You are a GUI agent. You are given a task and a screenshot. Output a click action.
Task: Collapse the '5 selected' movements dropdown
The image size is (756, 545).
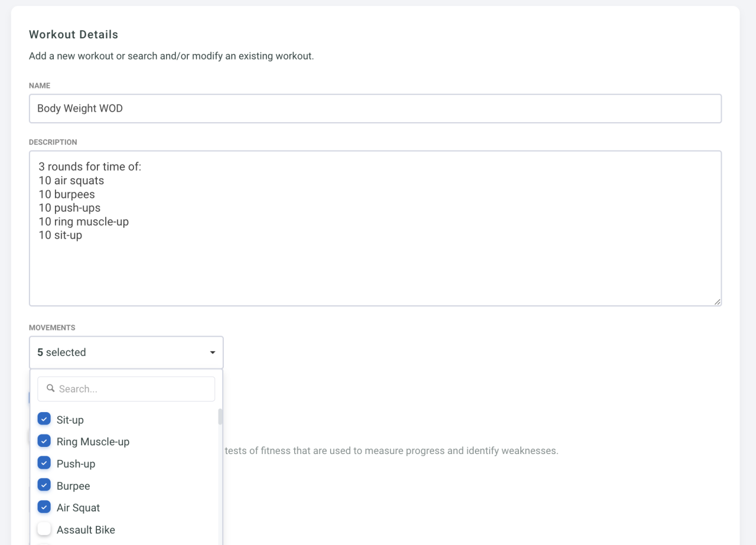pyautogui.click(x=126, y=353)
